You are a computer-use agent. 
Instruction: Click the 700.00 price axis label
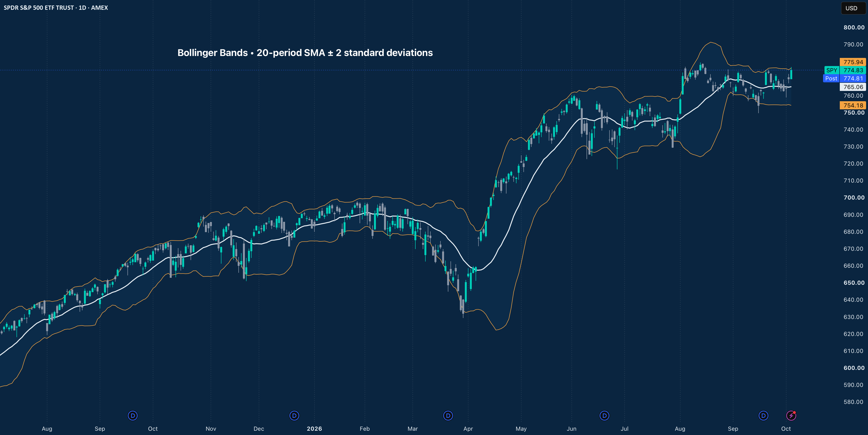854,197
